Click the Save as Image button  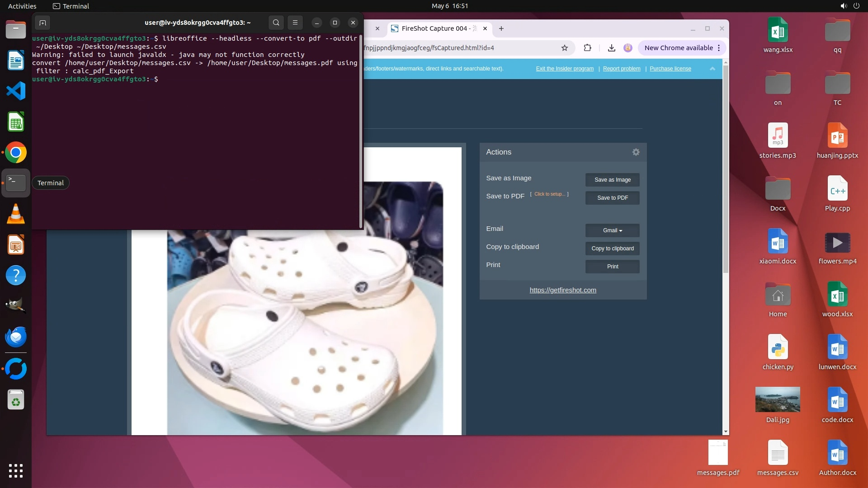pyautogui.click(x=612, y=180)
